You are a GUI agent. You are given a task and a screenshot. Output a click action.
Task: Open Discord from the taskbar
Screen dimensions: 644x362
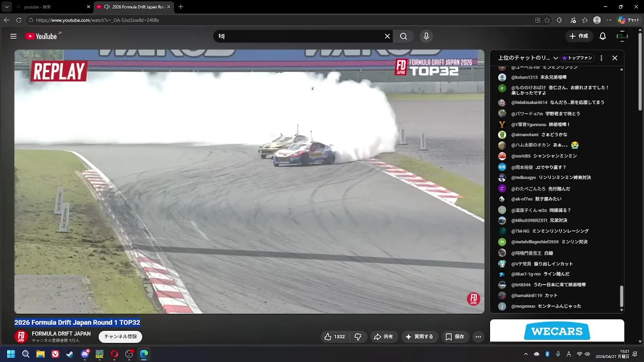point(85,354)
